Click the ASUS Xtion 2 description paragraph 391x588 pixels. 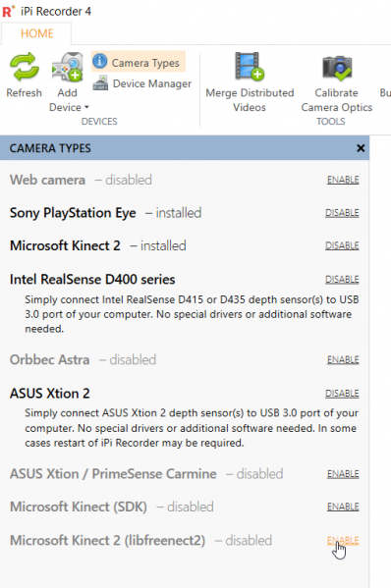192,428
